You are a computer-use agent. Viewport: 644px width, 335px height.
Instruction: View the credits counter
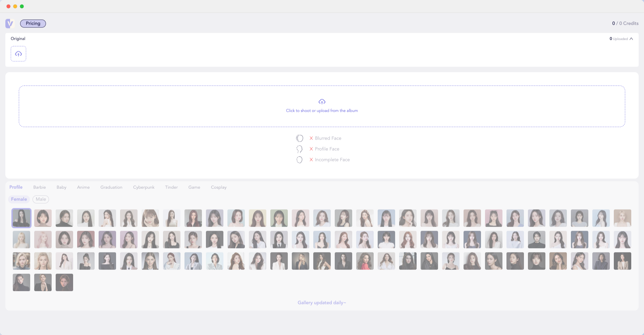[x=625, y=23]
